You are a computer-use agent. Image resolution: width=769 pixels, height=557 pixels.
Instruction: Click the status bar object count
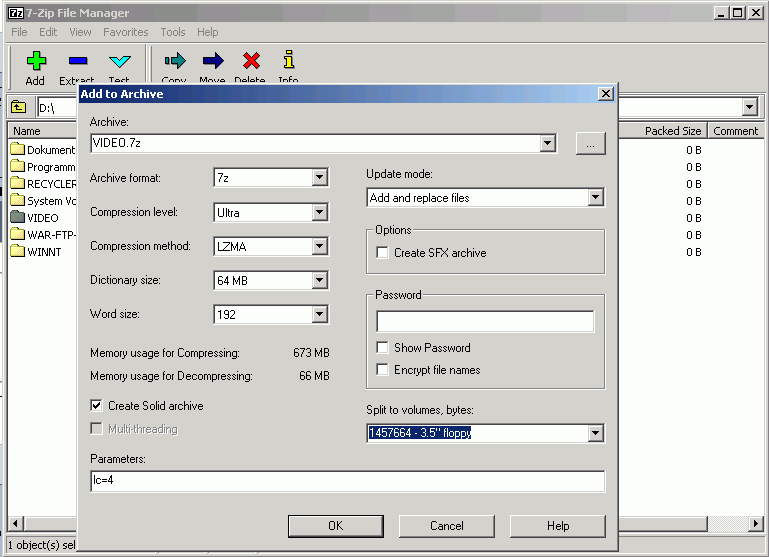[42, 545]
